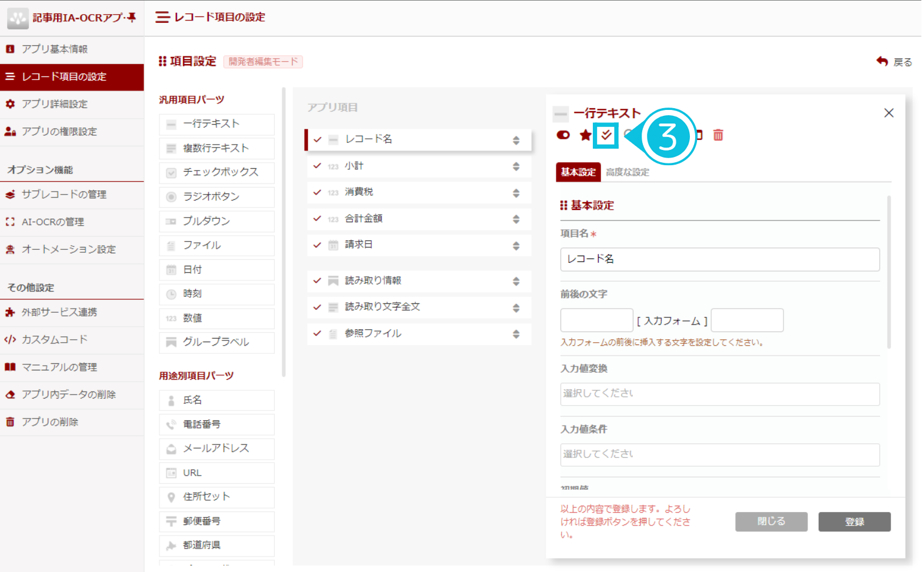
Task: Toggle the checkmark on 読み取り文字全文 row
Action: (318, 307)
